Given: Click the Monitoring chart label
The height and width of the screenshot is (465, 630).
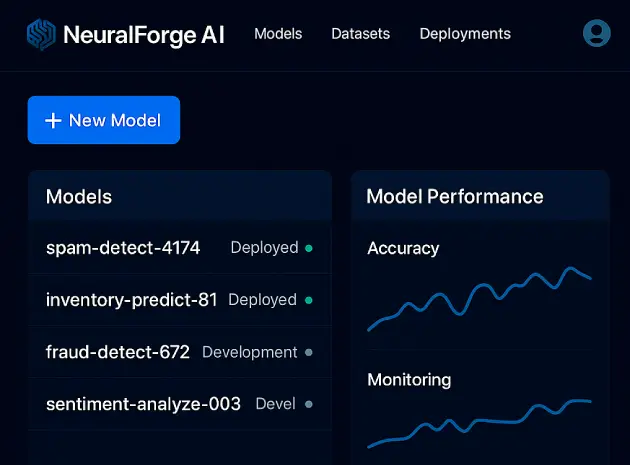Looking at the screenshot, I should click(409, 380).
